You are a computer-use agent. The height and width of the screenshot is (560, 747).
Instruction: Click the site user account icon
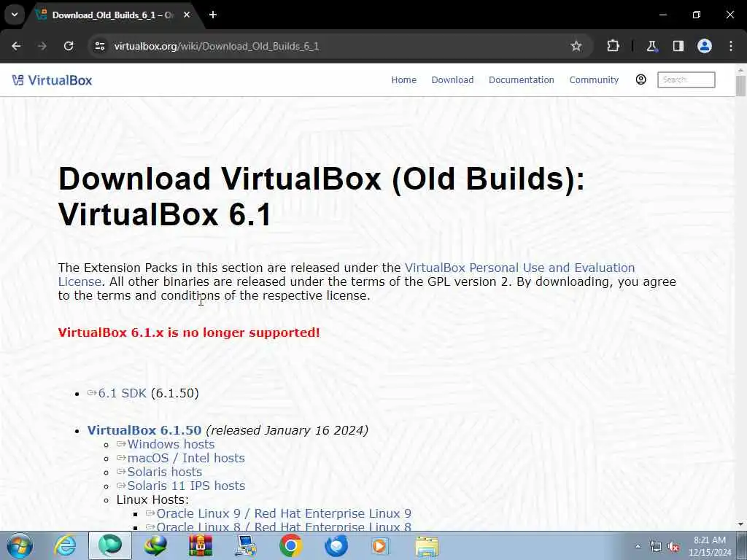(x=640, y=79)
